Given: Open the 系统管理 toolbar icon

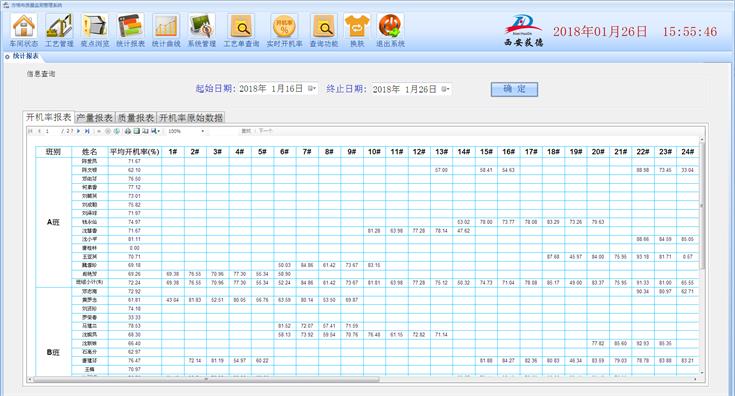Looking at the screenshot, I should [x=202, y=30].
